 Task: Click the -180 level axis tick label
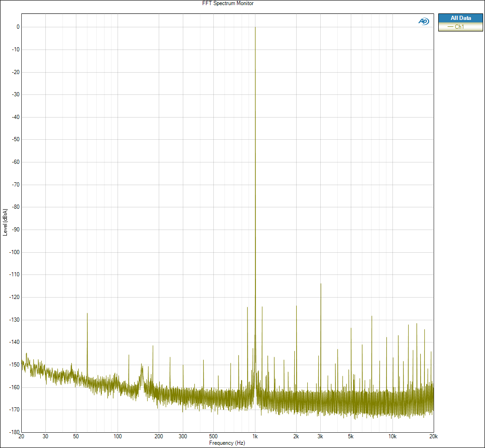click(x=14, y=432)
